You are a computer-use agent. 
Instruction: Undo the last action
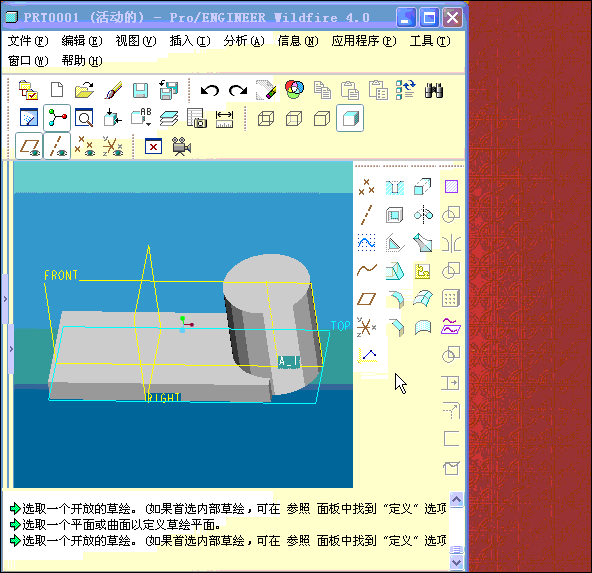(x=210, y=91)
